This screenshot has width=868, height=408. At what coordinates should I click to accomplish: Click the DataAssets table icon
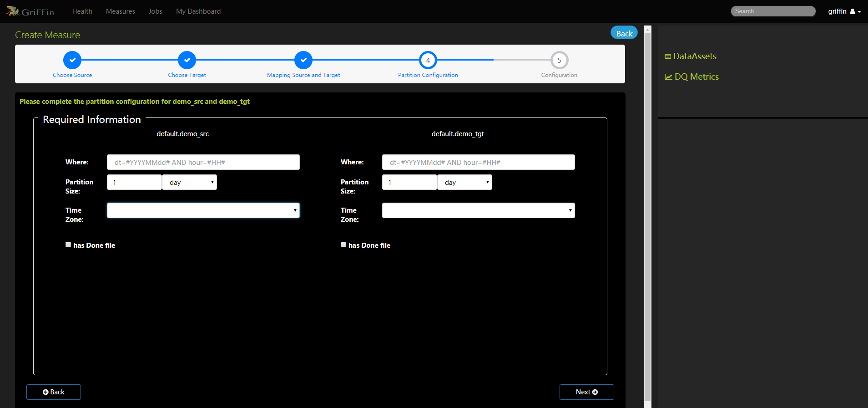[668, 56]
